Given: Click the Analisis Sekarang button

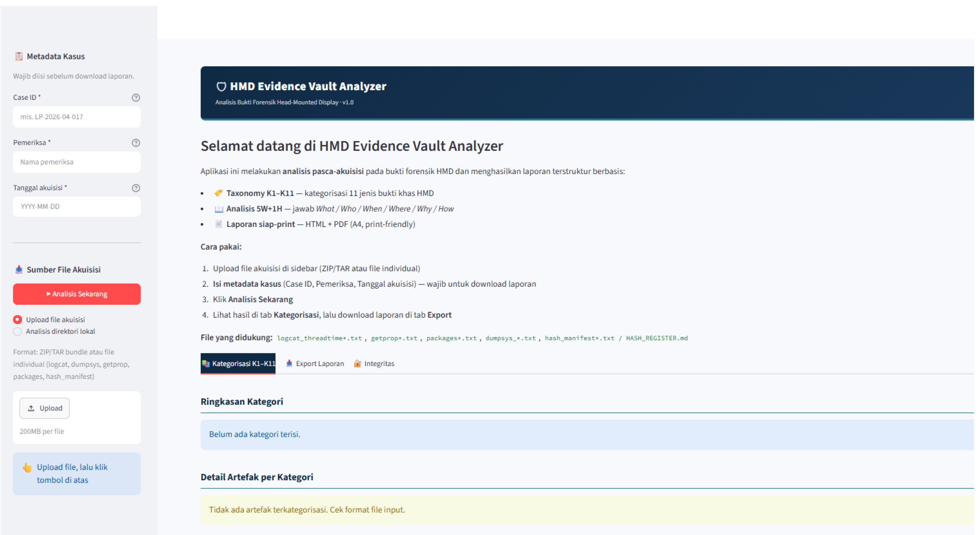Looking at the screenshot, I should pyautogui.click(x=77, y=294).
